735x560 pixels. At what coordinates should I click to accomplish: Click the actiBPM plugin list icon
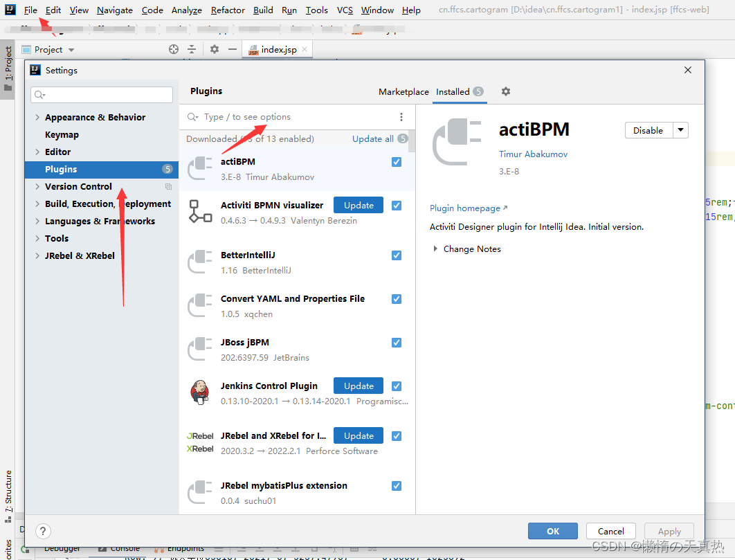point(200,168)
